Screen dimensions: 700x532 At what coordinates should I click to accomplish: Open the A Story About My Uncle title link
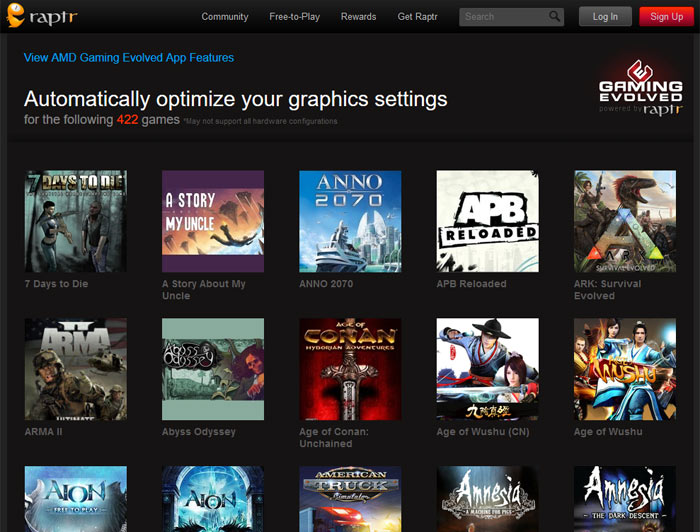tap(204, 290)
